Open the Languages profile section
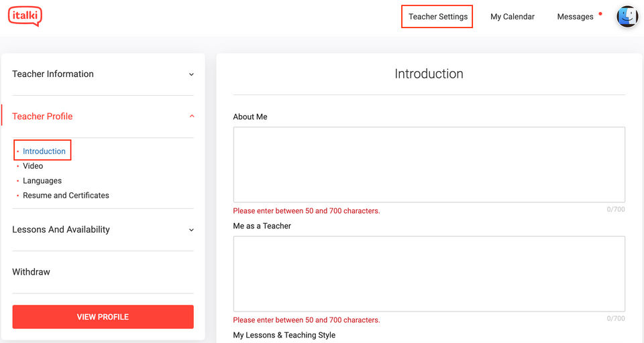 (x=42, y=181)
